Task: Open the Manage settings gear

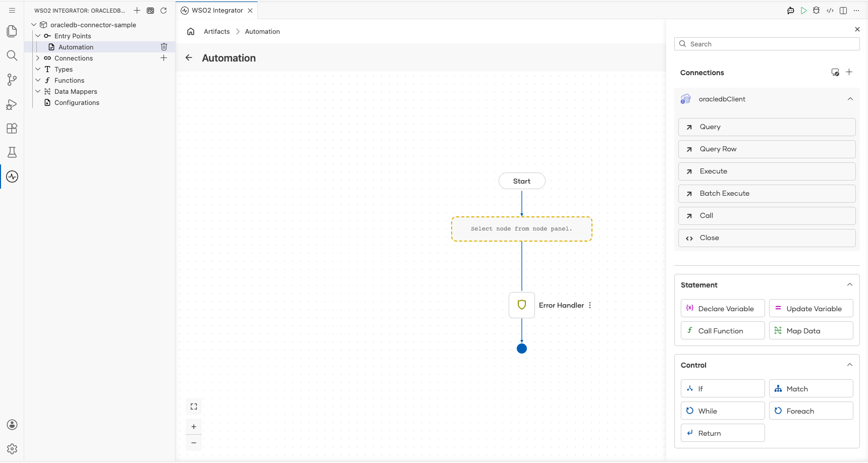Action: click(x=12, y=449)
